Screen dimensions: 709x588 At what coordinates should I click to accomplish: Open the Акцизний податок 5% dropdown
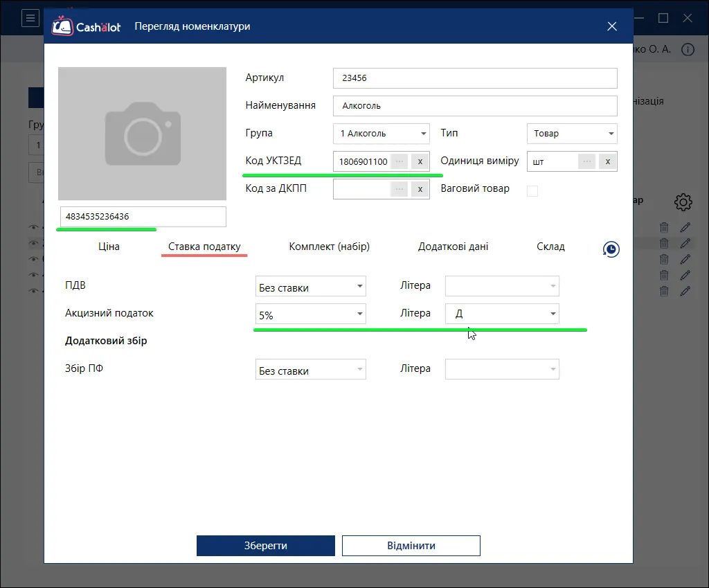[x=311, y=314]
